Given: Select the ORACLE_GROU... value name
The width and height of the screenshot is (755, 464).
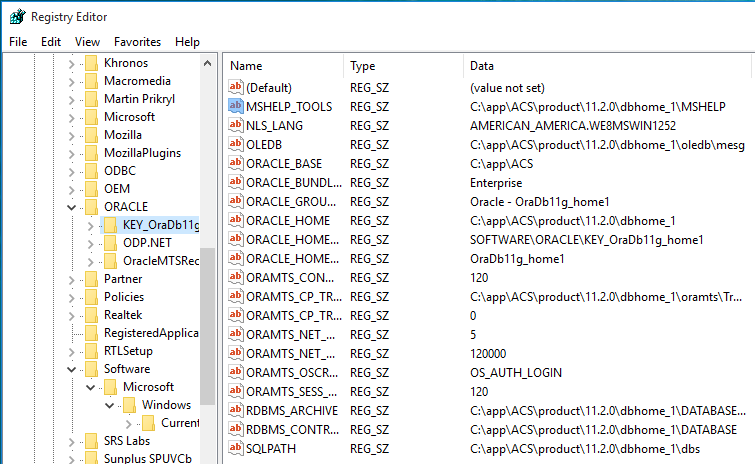Looking at the screenshot, I should [x=291, y=201].
